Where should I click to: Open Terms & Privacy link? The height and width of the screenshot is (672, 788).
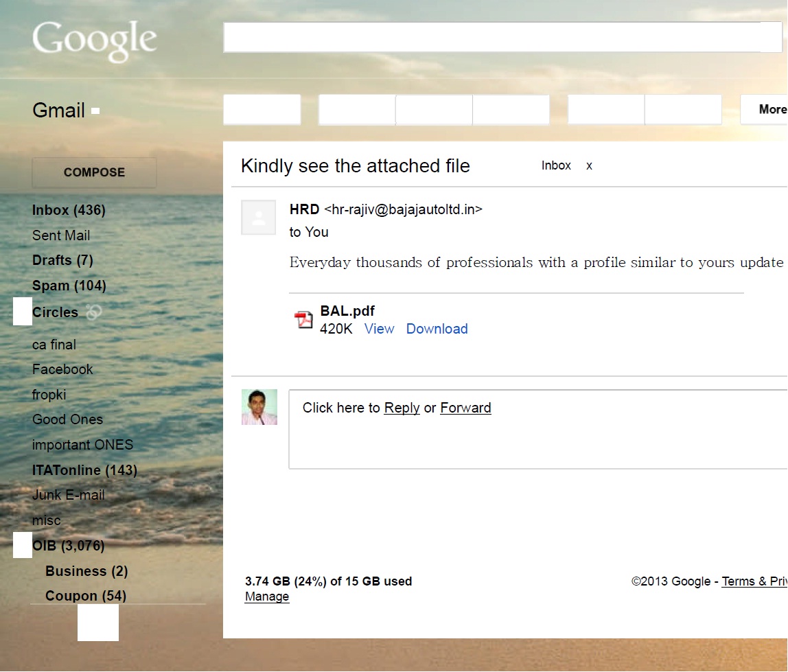[x=754, y=581]
